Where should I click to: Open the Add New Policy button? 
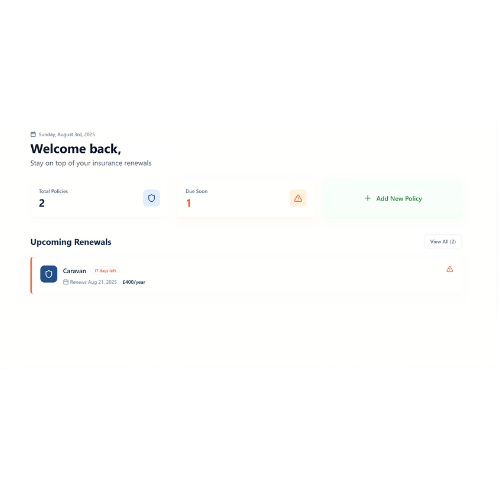click(x=393, y=199)
